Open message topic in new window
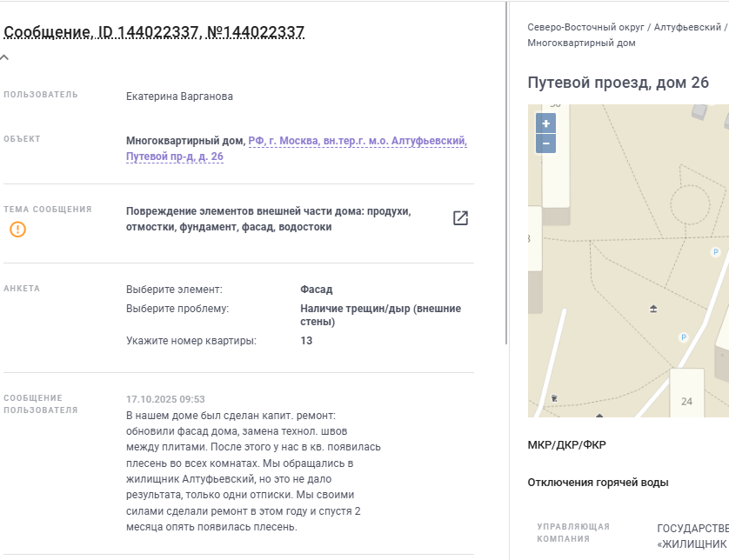 pos(460,218)
